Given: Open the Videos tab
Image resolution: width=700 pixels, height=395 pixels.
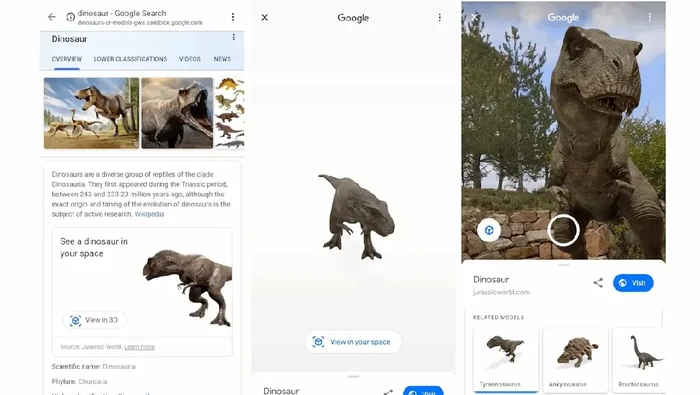Looking at the screenshot, I should click(x=190, y=59).
